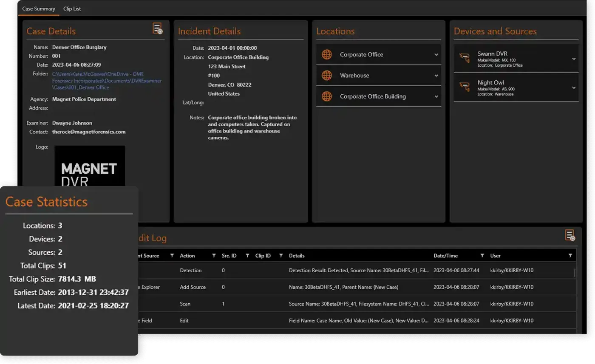
Task: Click the Night Owl device name
Action: (x=491, y=83)
